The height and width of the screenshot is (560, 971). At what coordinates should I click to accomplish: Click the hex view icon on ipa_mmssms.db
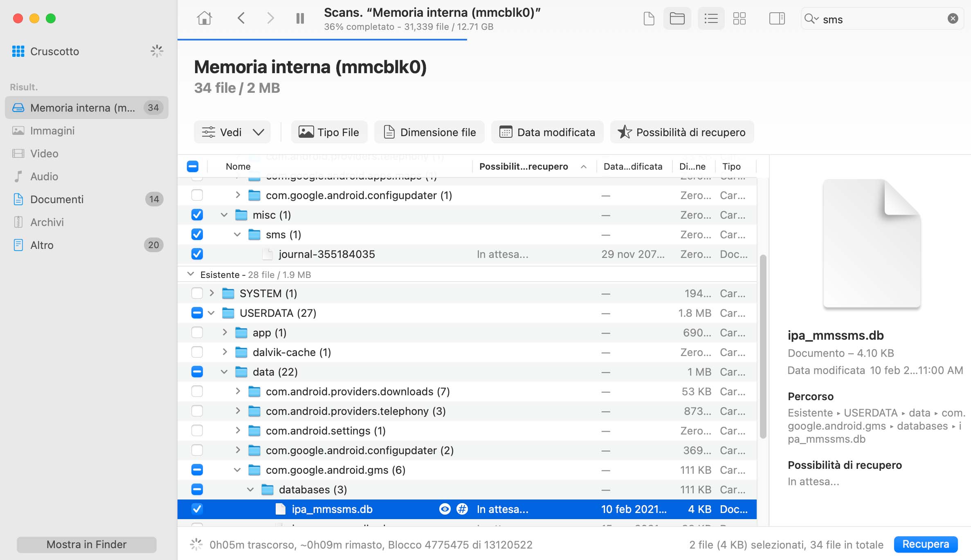(x=462, y=509)
